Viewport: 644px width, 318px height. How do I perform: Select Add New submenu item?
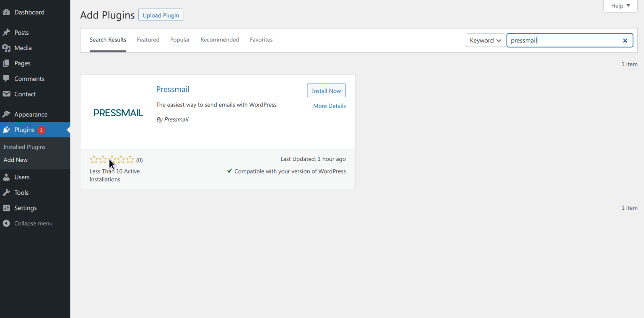(16, 160)
